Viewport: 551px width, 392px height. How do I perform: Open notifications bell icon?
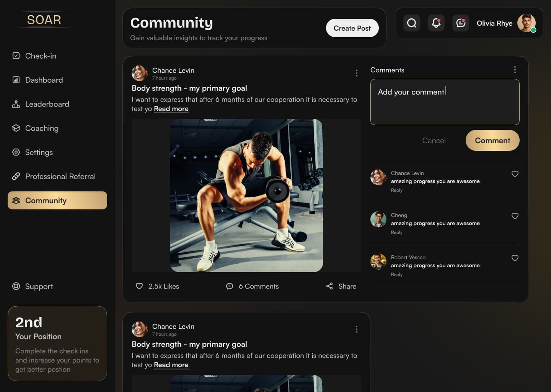click(x=436, y=23)
